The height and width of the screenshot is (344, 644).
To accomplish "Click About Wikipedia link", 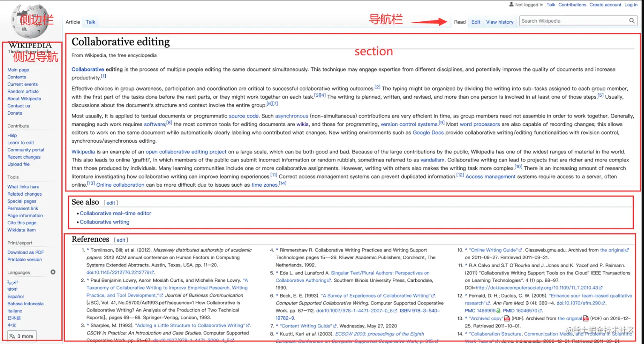I will [x=24, y=99].
